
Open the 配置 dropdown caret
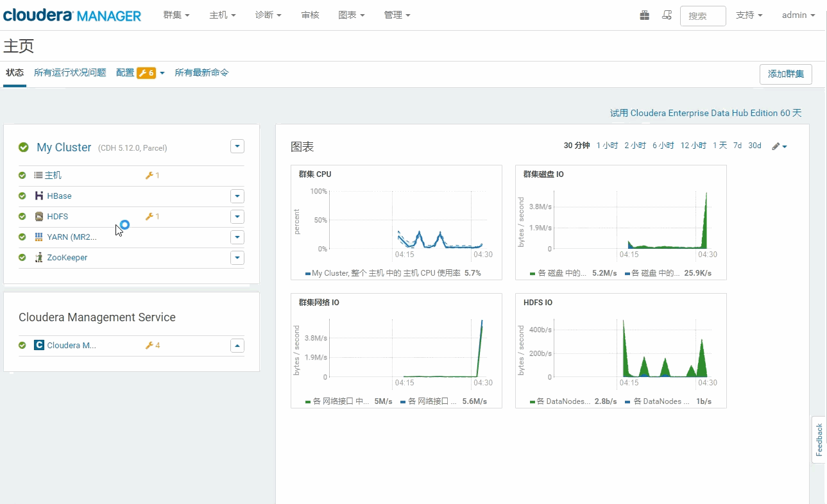coord(162,73)
